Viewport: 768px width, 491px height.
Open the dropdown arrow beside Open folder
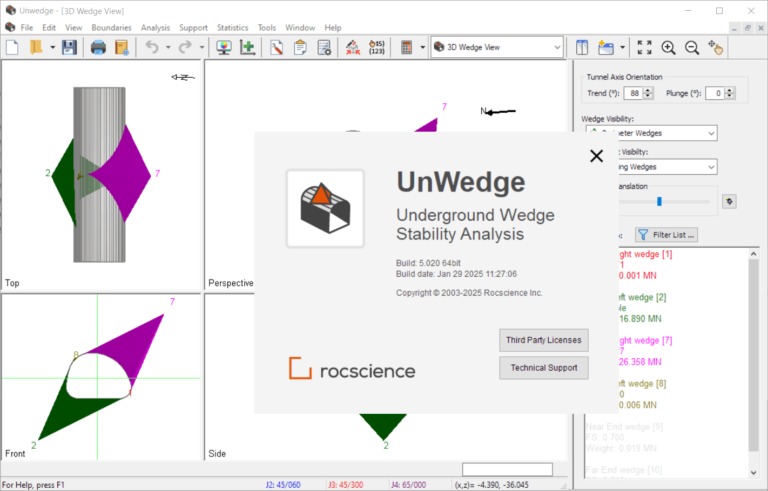click(52, 48)
